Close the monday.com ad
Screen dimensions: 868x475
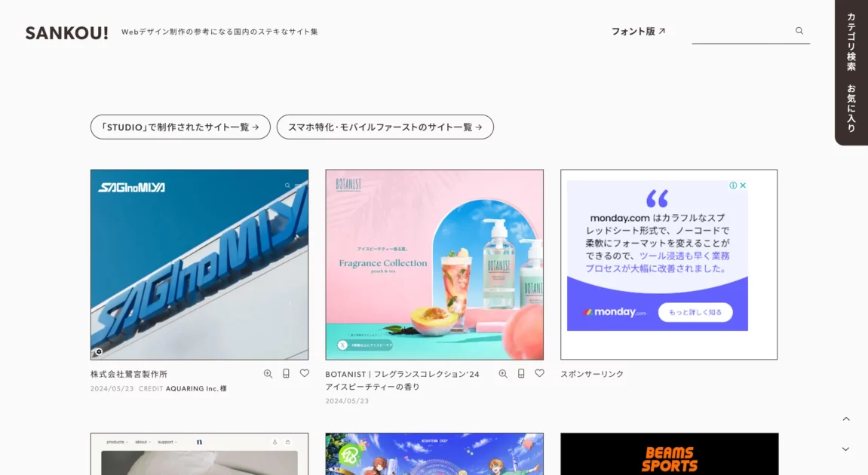point(743,185)
